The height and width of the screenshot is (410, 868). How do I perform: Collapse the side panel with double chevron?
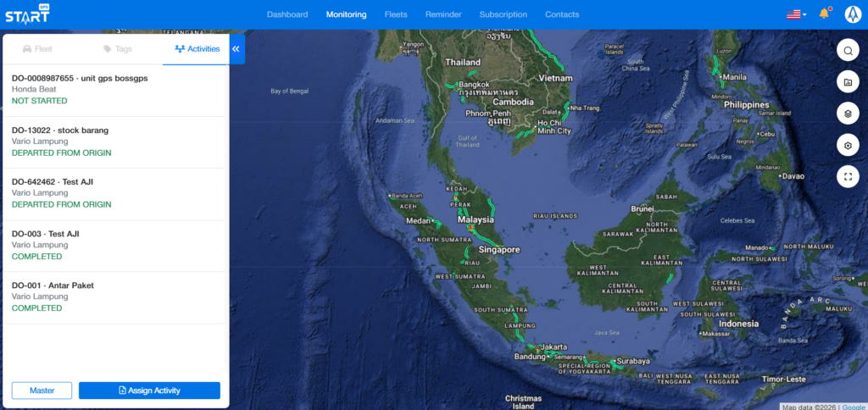[x=236, y=49]
